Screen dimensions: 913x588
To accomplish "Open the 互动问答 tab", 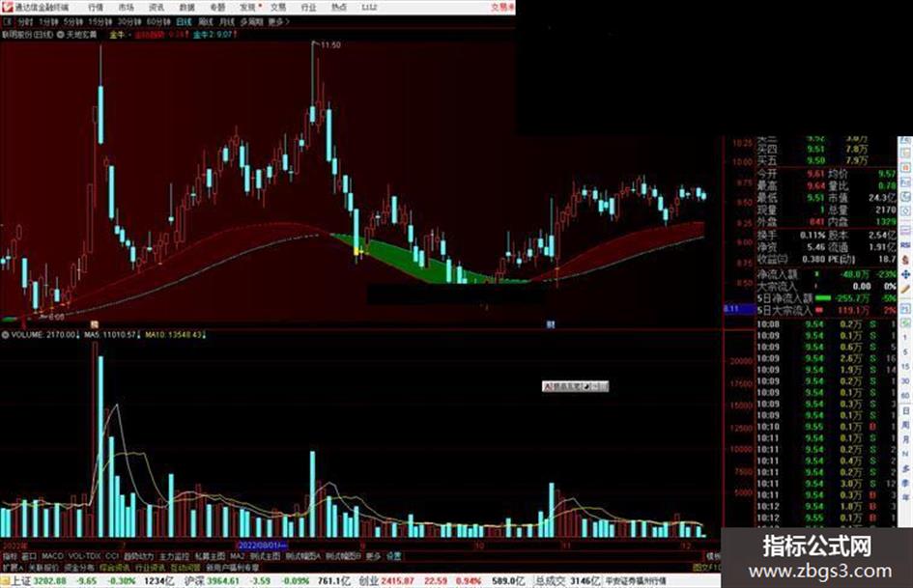I will click(185, 567).
